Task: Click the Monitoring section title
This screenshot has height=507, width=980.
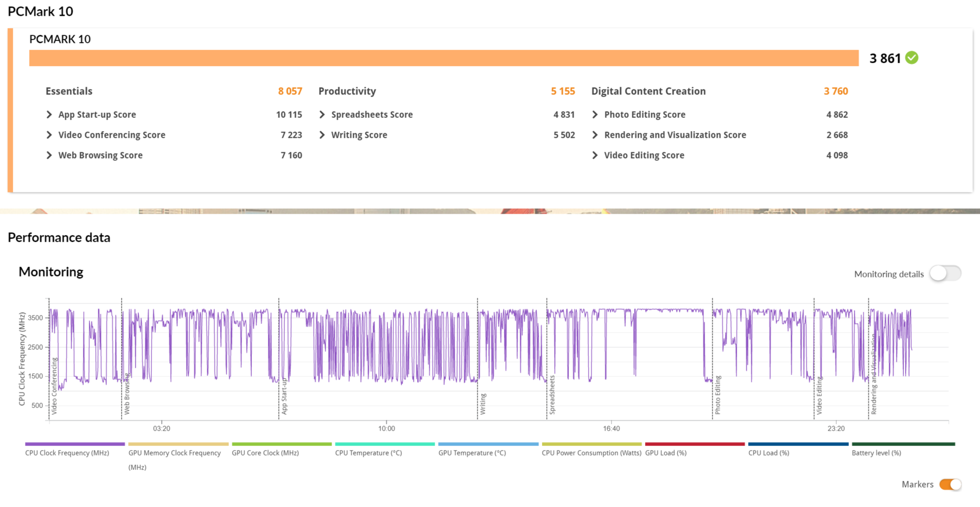Action: pos(51,272)
